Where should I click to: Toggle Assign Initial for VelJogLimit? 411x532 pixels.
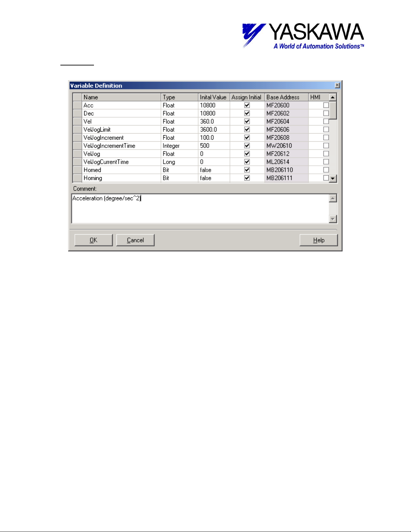pos(247,129)
